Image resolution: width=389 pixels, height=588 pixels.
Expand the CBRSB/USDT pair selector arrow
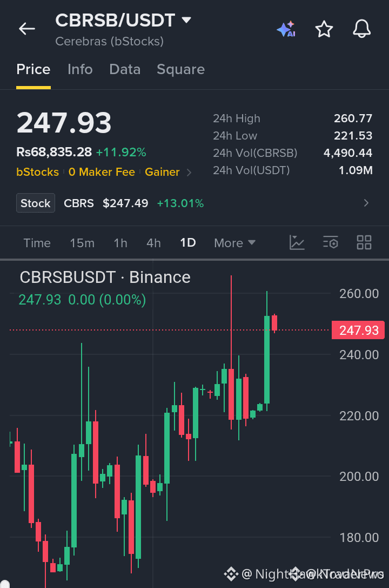point(186,20)
